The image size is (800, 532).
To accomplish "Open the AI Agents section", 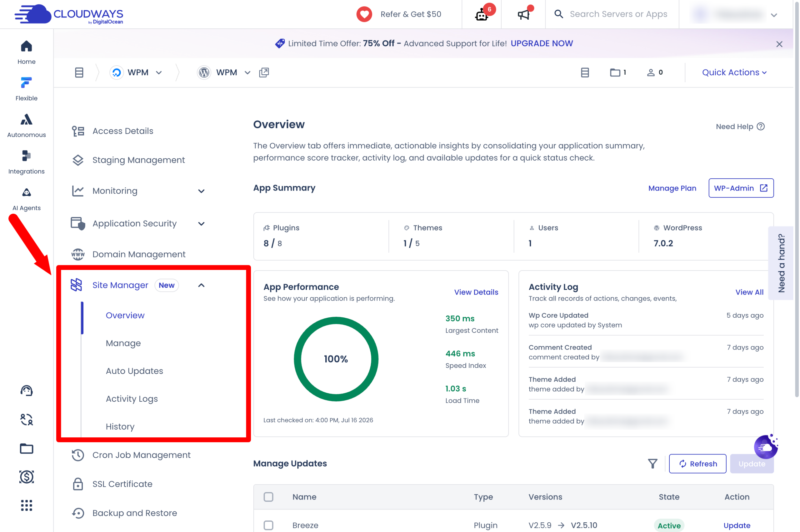I will 27,199.
